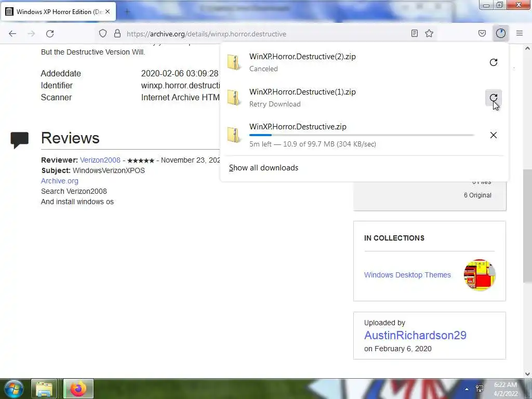Open reviewer Verizon2008 profile link
The height and width of the screenshot is (399, 532).
tap(100, 160)
